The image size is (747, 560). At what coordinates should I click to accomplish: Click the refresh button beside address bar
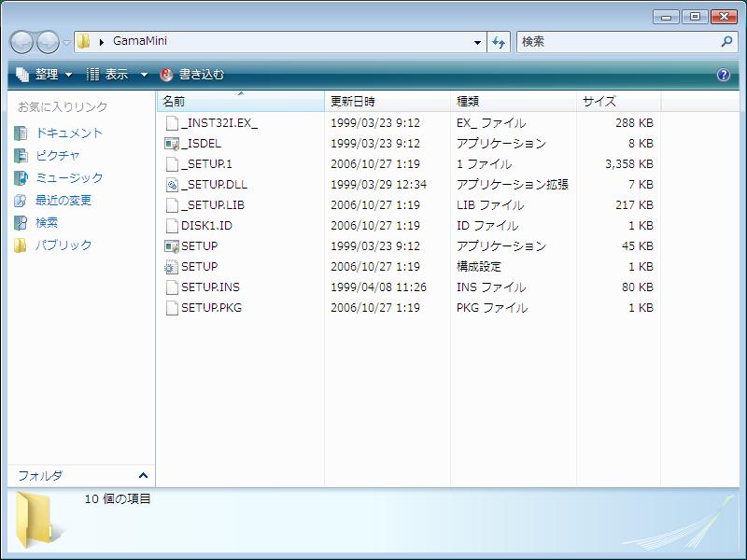point(499,42)
